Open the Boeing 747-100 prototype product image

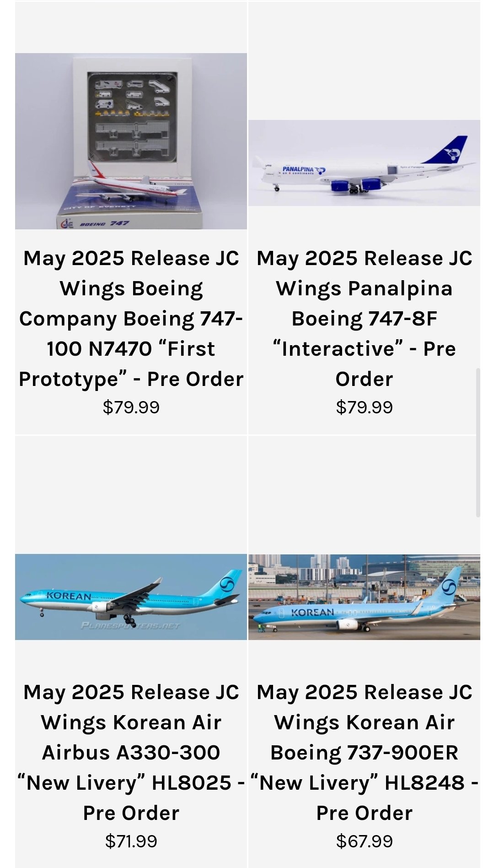pyautogui.click(x=131, y=141)
